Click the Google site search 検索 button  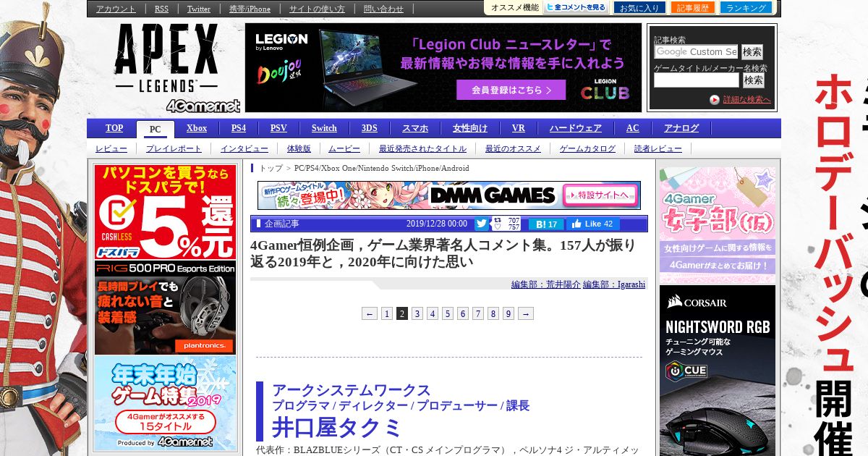tap(752, 51)
